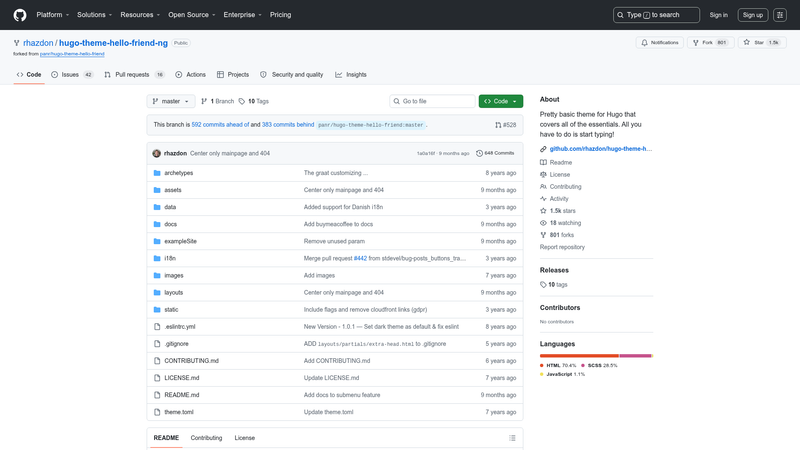Go to Pricing page
Screen dimensions: 800x450
(281, 15)
